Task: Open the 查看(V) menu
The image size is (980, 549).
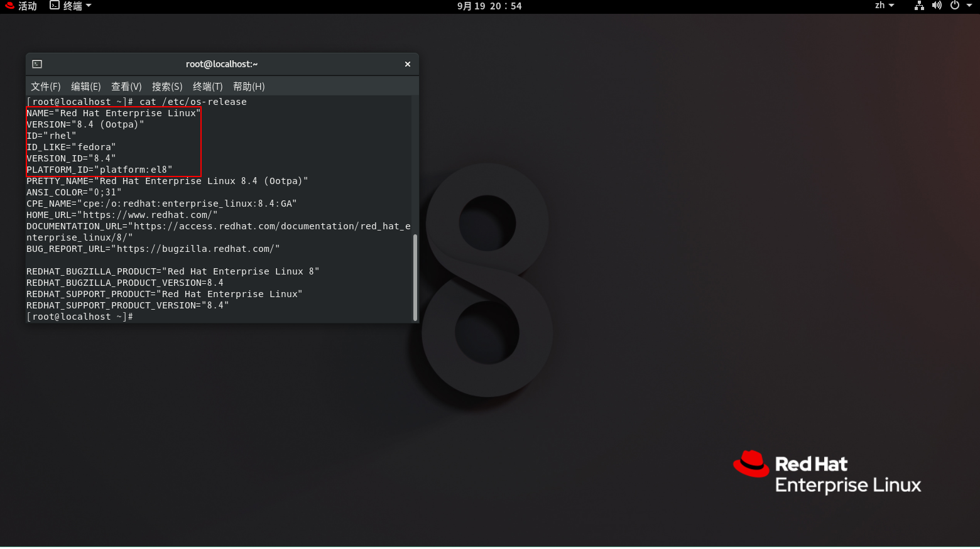Action: tap(126, 87)
